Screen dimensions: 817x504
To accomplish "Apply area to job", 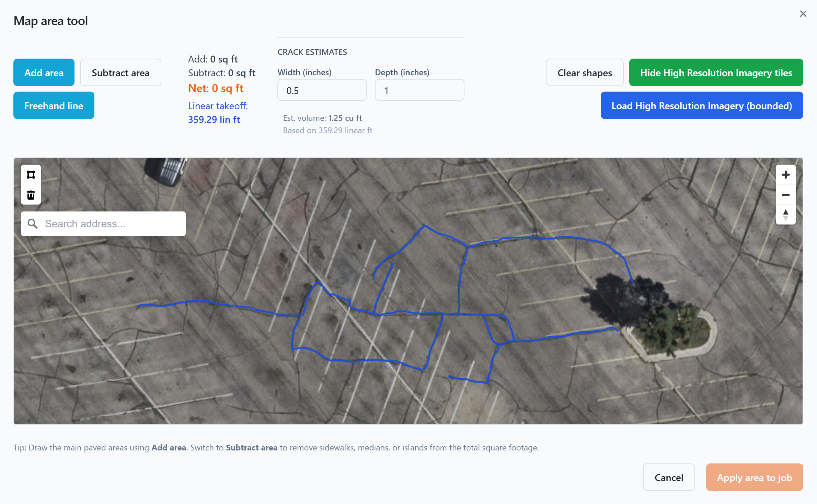I will click(x=754, y=478).
